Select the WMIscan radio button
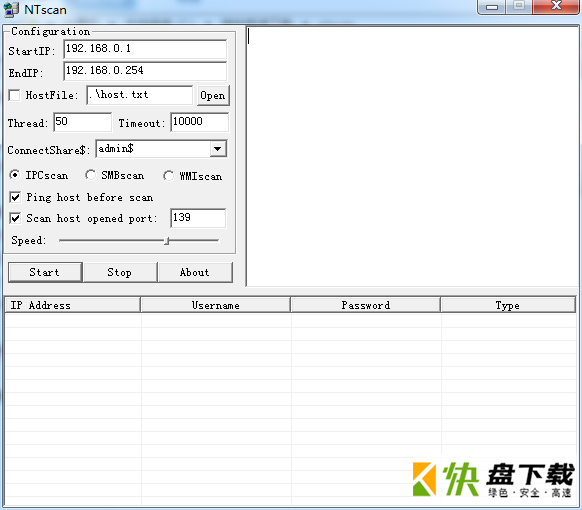Viewport: 582px width, 510px height. [x=168, y=176]
